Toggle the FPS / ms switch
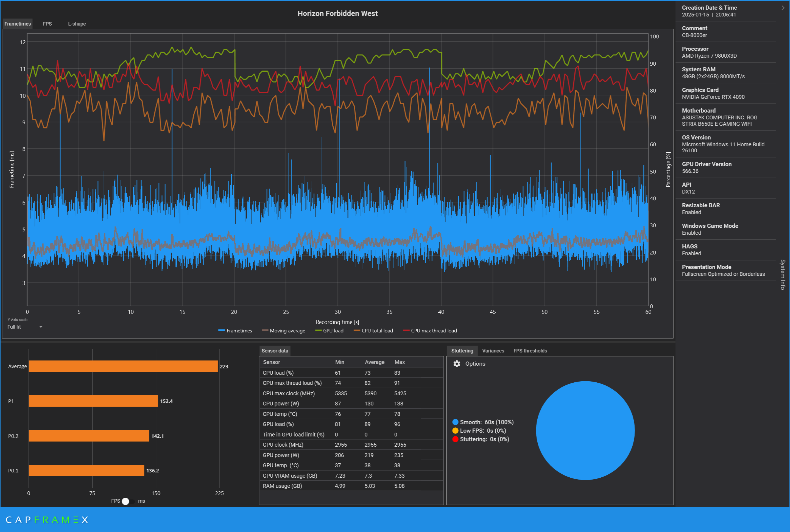 128,501
